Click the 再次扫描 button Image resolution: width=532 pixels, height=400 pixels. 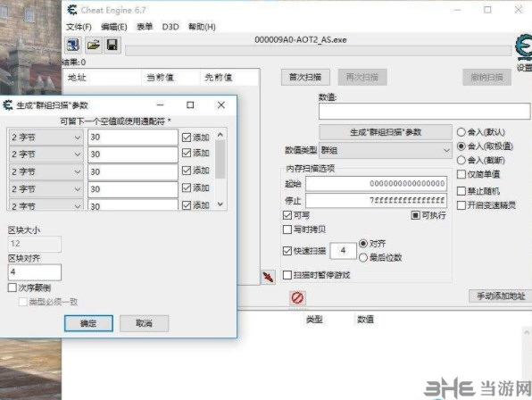click(362, 78)
